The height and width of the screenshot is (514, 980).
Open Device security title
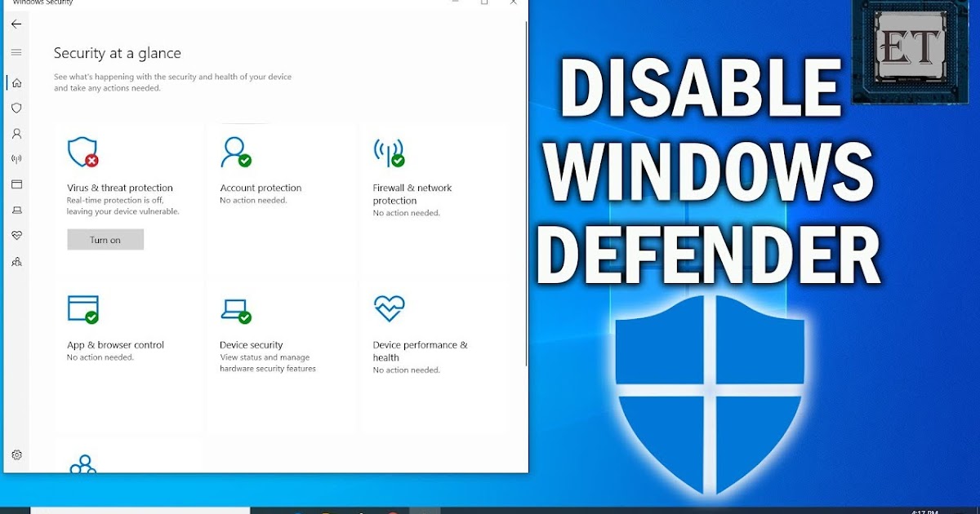pos(252,345)
